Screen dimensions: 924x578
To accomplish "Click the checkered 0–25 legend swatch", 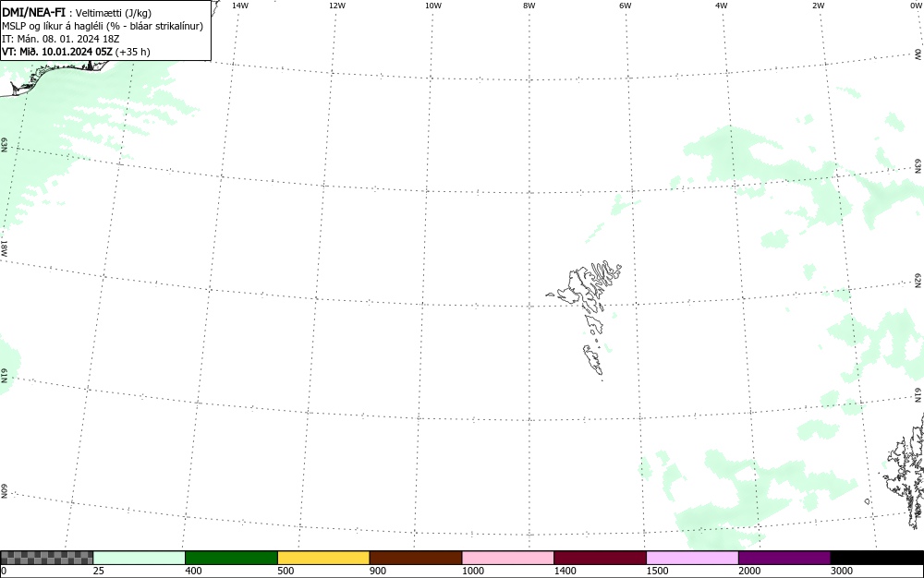I will [x=46, y=558].
